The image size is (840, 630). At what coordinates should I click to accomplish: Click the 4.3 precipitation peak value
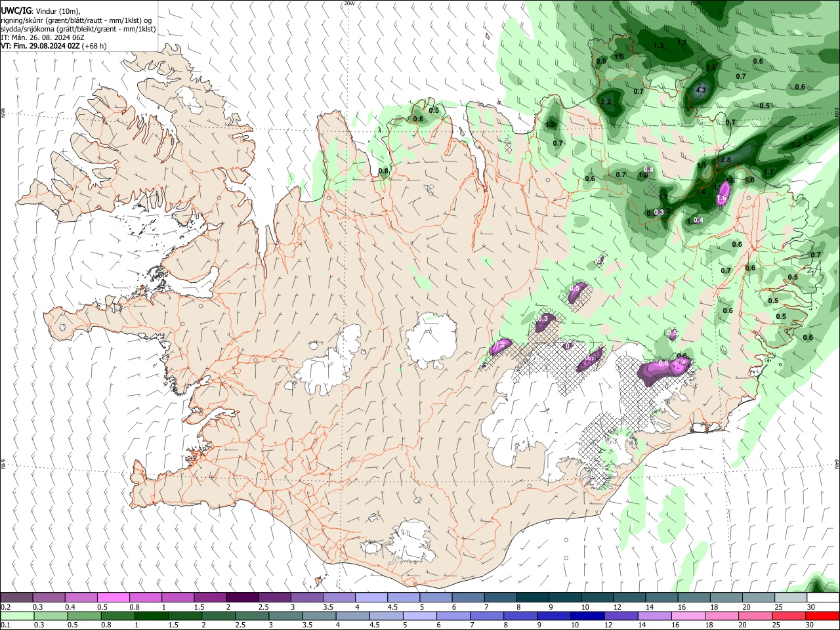click(701, 91)
